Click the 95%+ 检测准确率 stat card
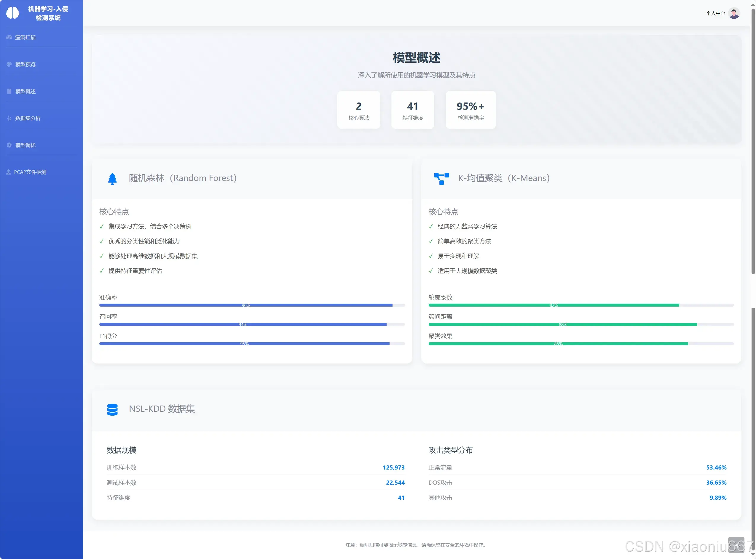Image resolution: width=756 pixels, height=559 pixels. (470, 110)
